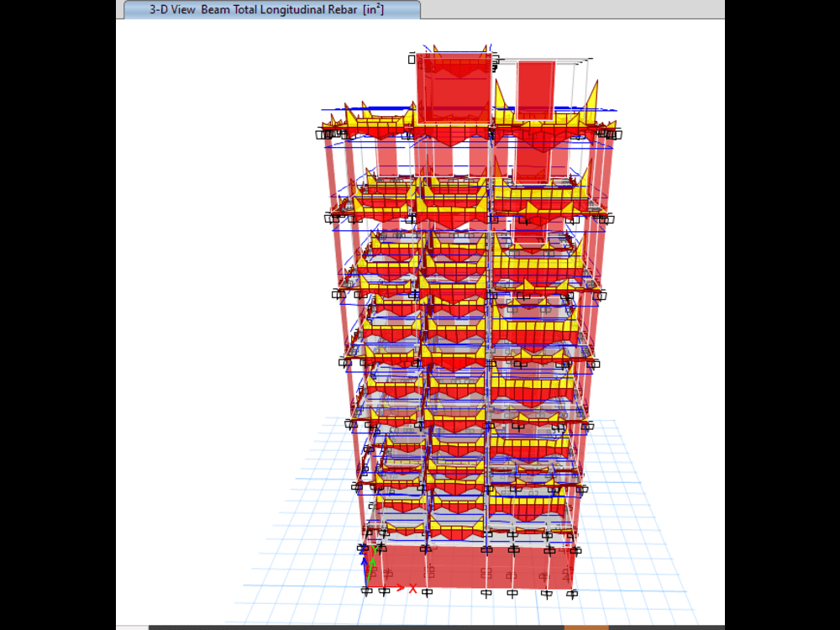Click the large red rooftop wall panel
This screenshot has height=630, width=840.
454,88
